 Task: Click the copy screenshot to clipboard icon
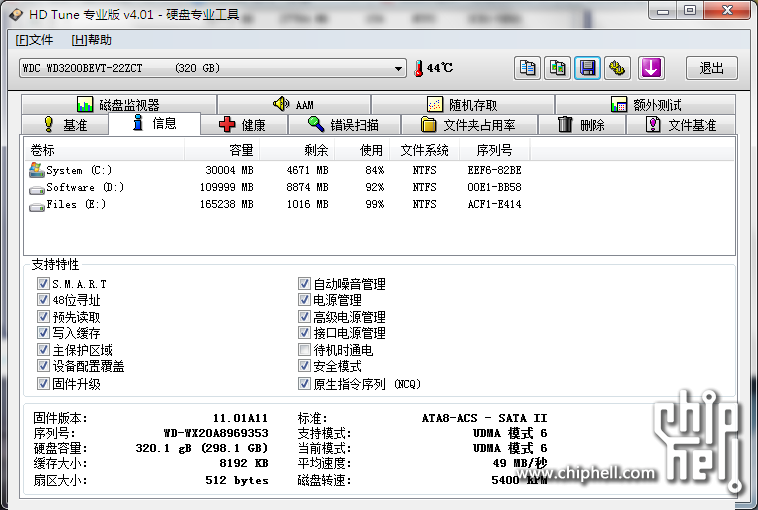pyautogui.click(x=557, y=68)
